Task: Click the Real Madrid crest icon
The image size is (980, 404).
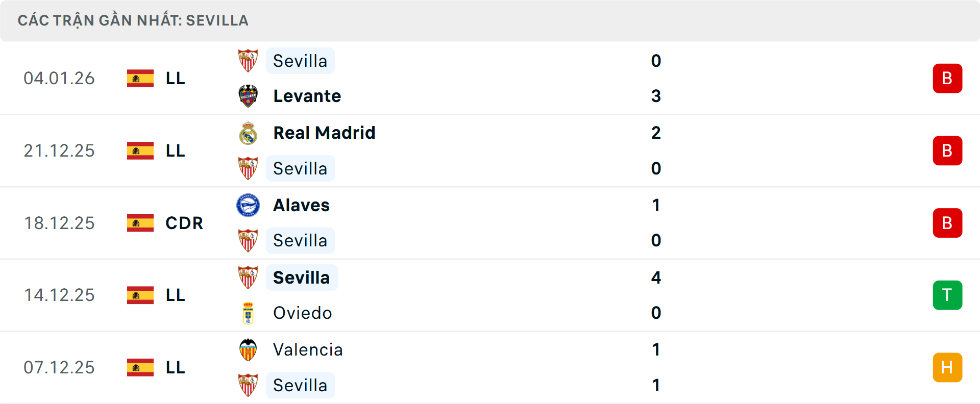Action: (249, 132)
